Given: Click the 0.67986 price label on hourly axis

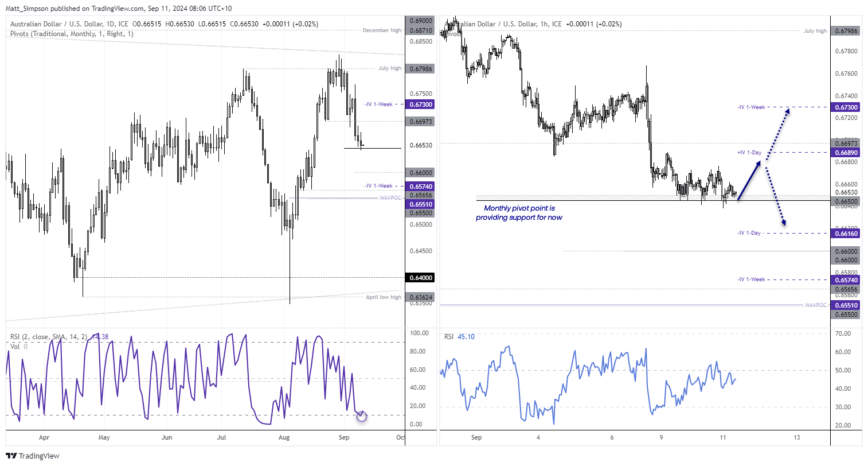Looking at the screenshot, I should coord(846,31).
